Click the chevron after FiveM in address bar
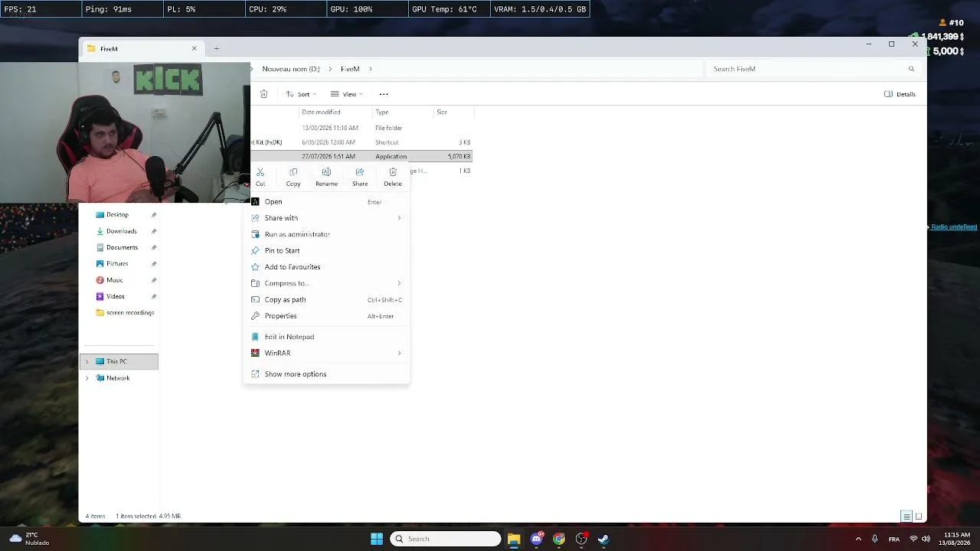This screenshot has height=551, width=980. [371, 69]
